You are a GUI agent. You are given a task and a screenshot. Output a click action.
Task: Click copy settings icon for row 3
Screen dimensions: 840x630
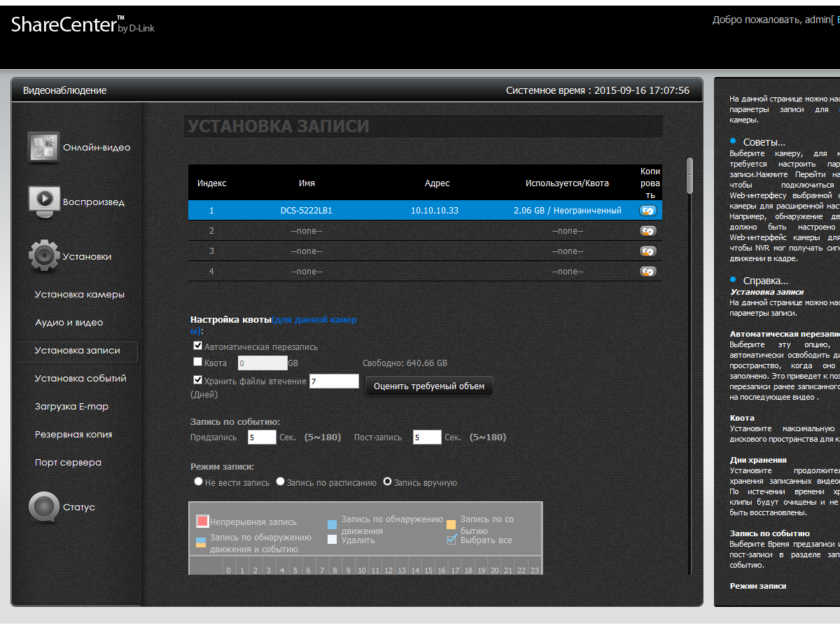pos(648,251)
